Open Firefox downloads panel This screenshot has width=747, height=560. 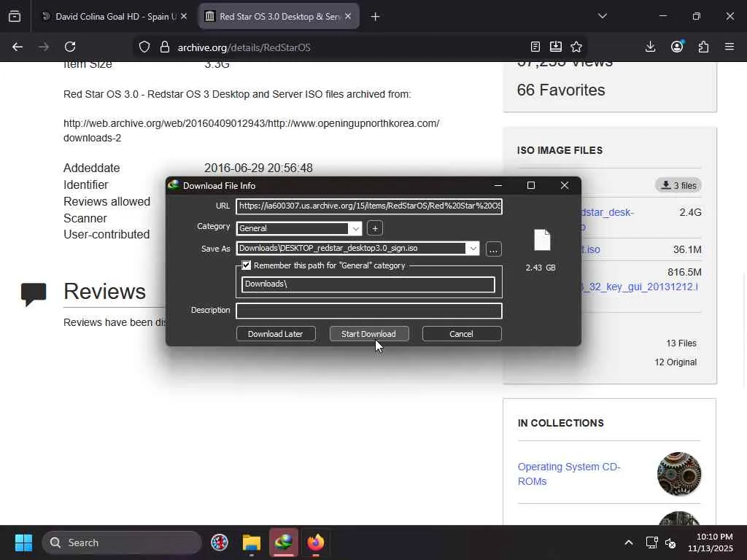[x=650, y=47]
